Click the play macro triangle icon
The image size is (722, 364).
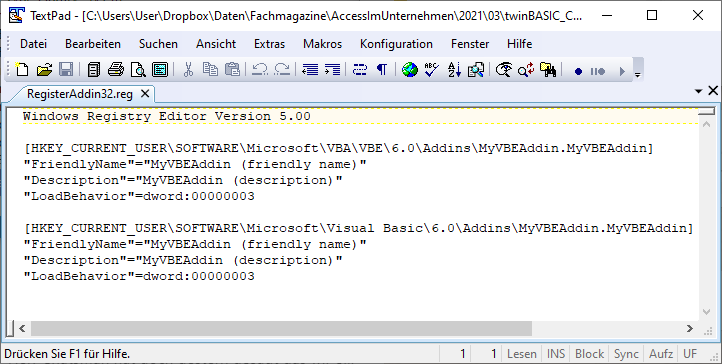[622, 71]
